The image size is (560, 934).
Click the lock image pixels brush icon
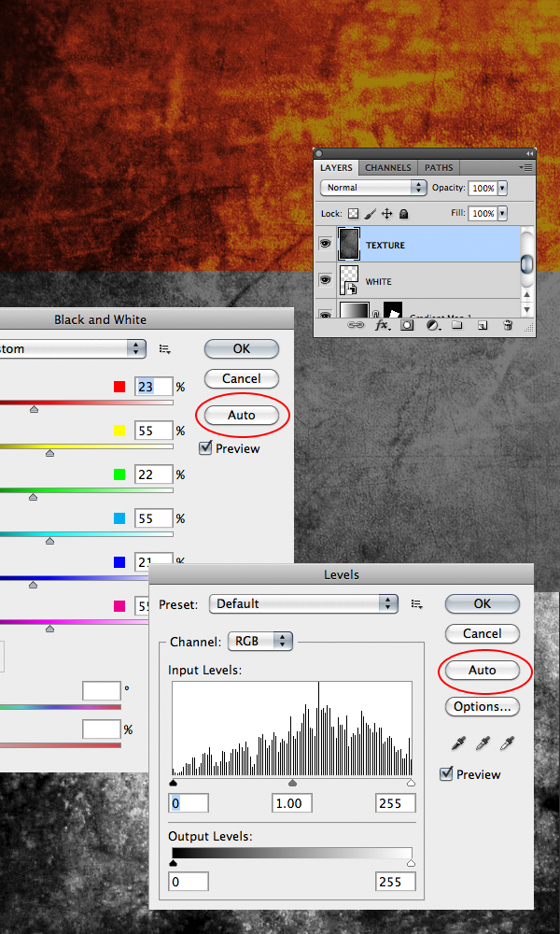pyautogui.click(x=370, y=214)
